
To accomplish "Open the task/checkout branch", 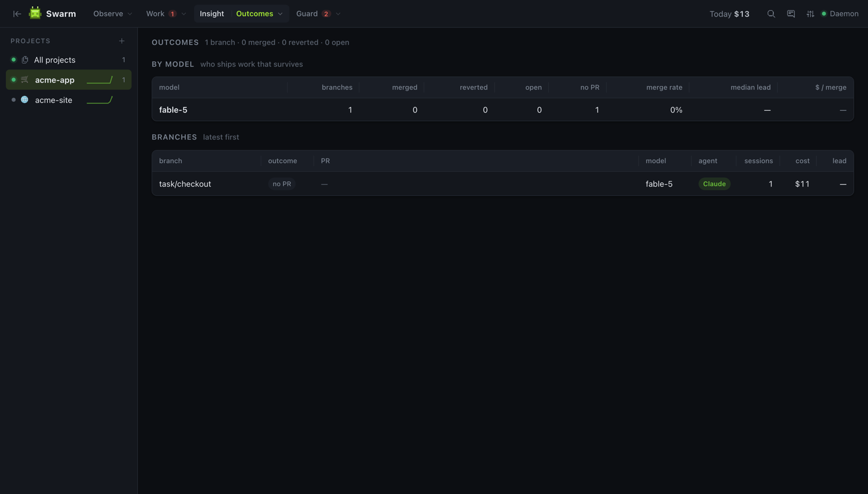I will pos(185,184).
